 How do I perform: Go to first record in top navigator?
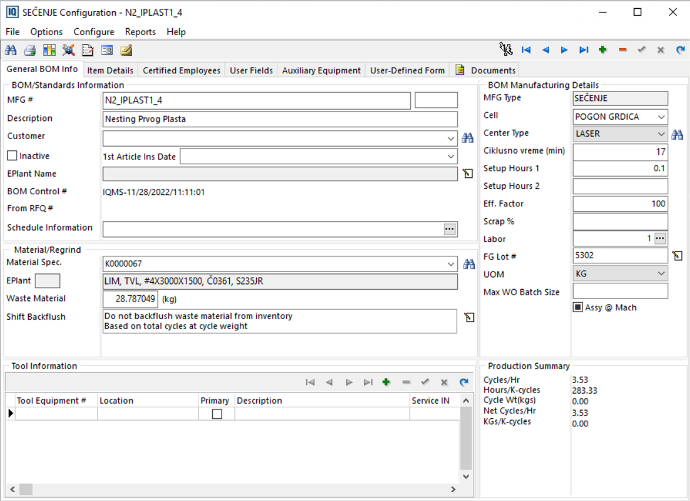pyautogui.click(x=526, y=50)
